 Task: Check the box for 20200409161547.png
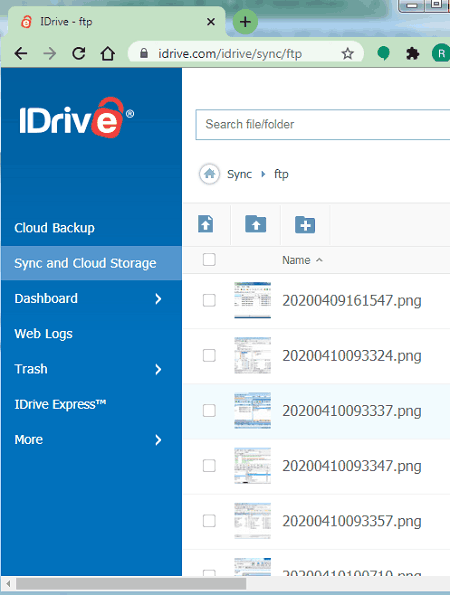click(209, 300)
